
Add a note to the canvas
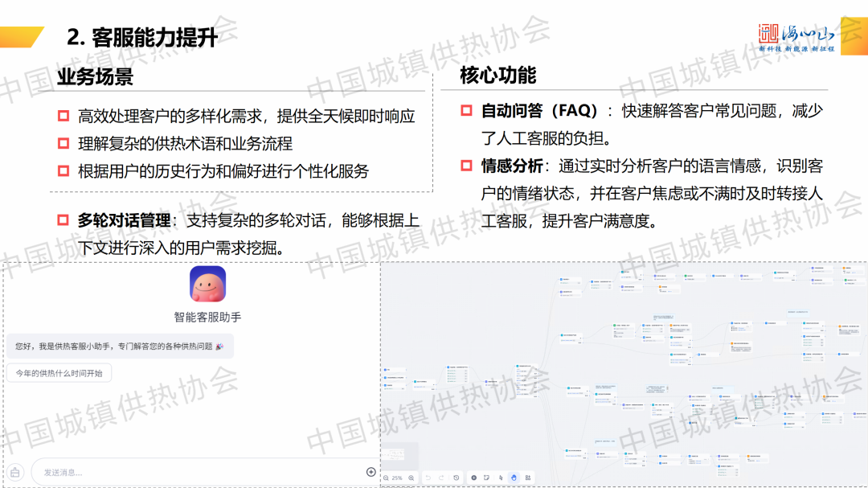coord(488,478)
